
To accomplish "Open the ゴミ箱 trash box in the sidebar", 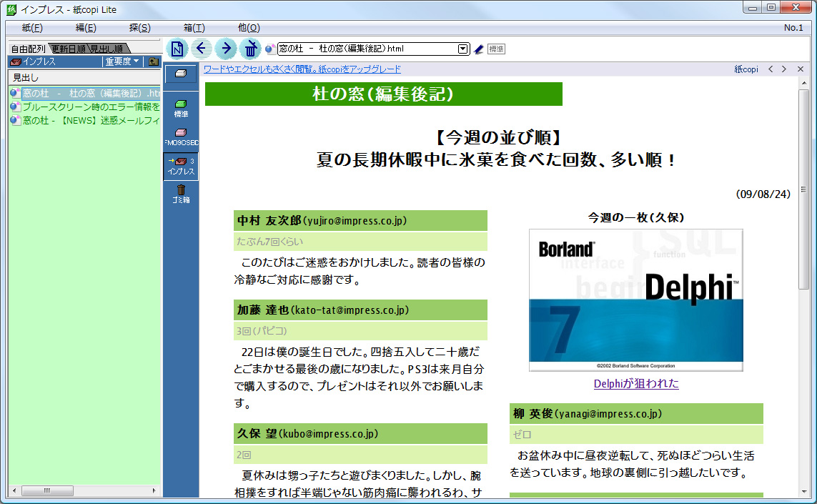I will (x=181, y=192).
